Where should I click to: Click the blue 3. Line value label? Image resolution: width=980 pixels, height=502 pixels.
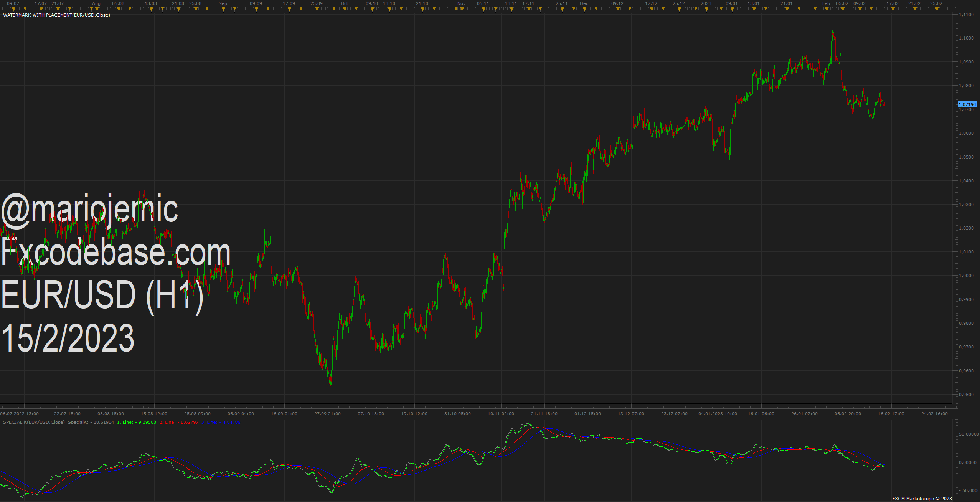click(x=221, y=422)
